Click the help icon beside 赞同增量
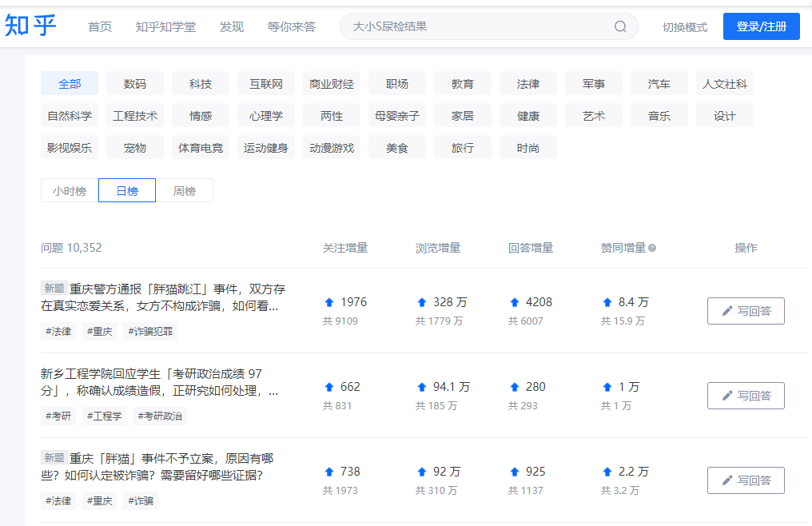Image resolution: width=812 pixels, height=526 pixels. (652, 248)
